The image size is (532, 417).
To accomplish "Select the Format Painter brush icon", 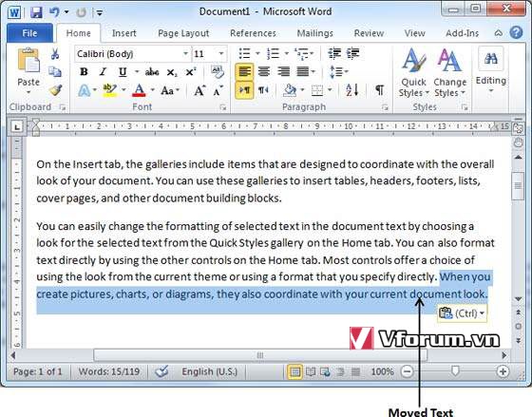I will pyautogui.click(x=55, y=90).
